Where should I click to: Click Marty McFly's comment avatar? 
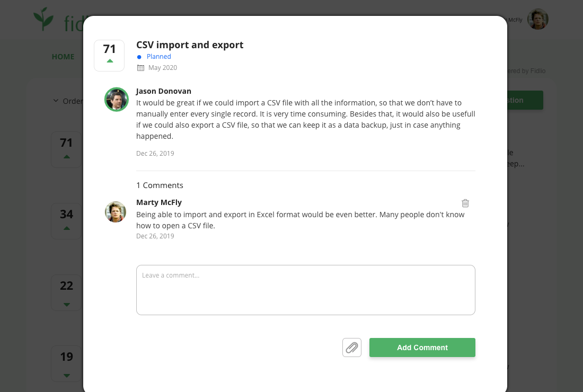point(116,212)
